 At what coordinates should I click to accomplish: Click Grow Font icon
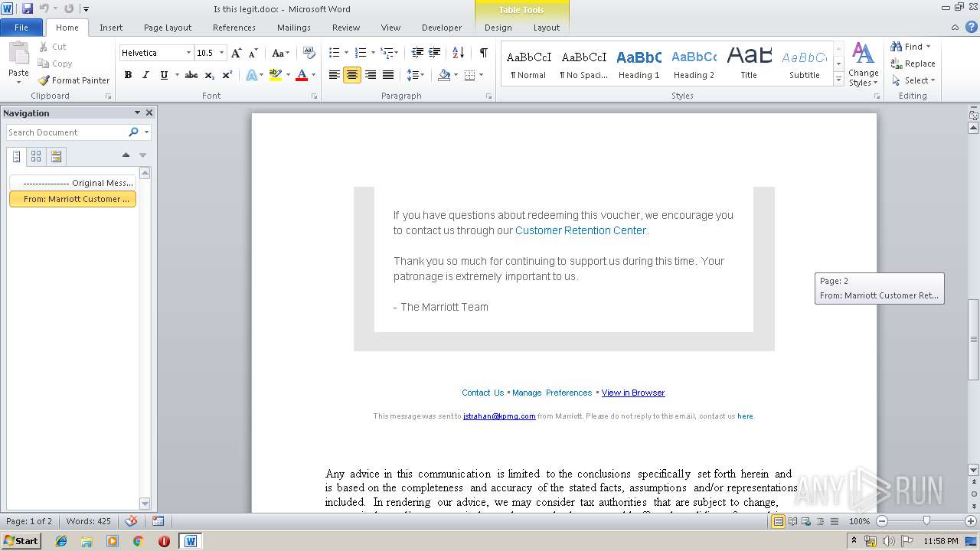[237, 53]
